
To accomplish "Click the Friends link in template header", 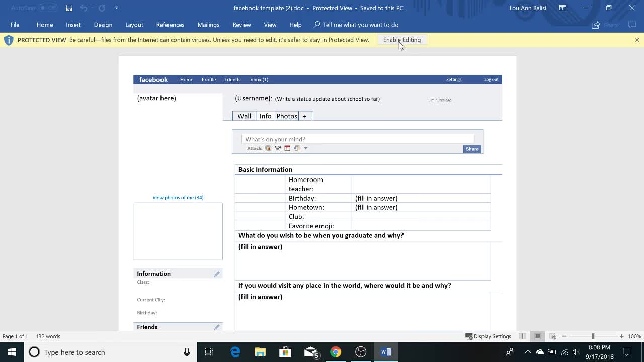I will click(x=232, y=79).
